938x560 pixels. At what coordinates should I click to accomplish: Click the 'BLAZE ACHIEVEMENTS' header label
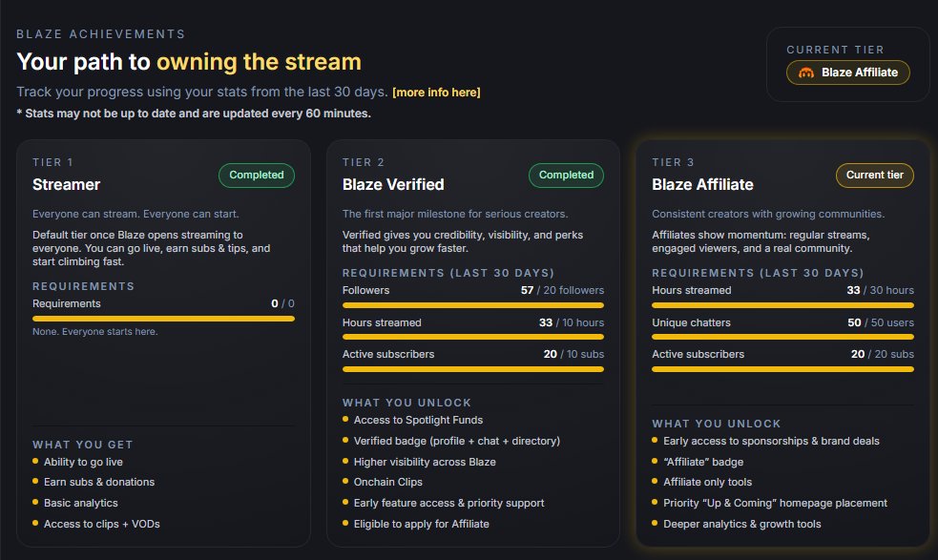click(100, 34)
